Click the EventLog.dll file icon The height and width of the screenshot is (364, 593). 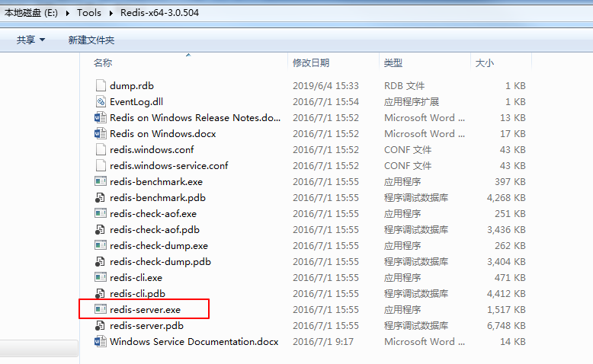point(101,101)
